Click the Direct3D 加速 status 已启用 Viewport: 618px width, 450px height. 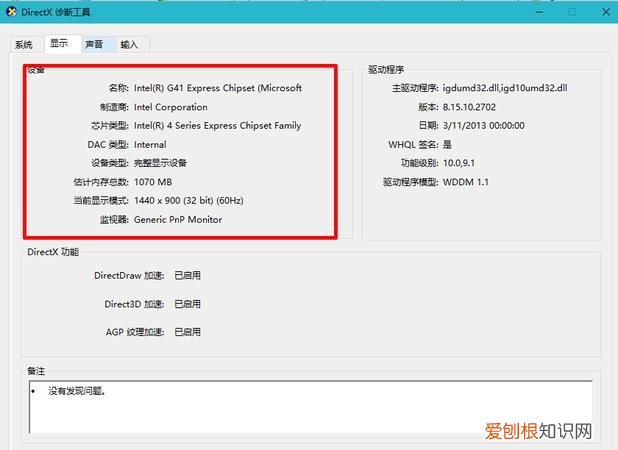[x=187, y=304]
